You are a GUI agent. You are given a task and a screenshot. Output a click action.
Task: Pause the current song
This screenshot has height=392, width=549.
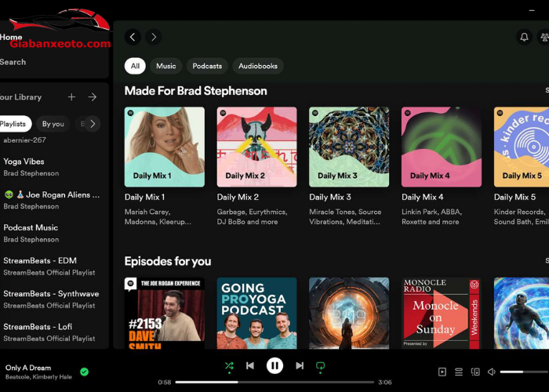click(274, 366)
